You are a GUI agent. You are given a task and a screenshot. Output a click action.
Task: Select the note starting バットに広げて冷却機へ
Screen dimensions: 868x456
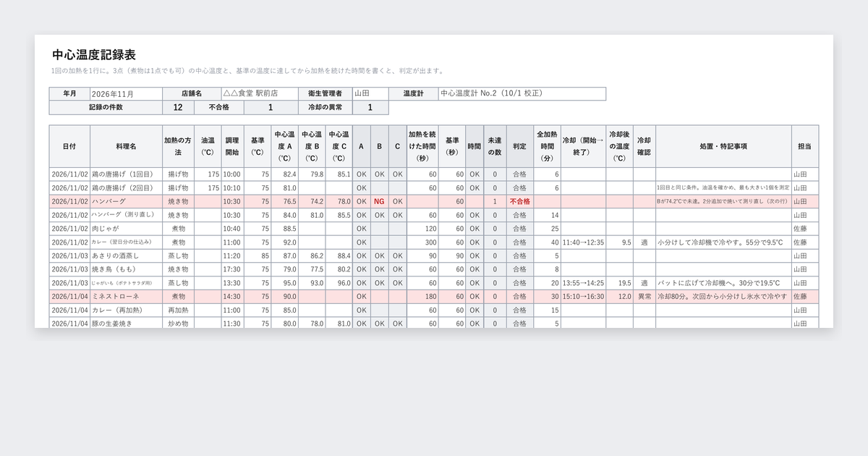click(x=723, y=283)
